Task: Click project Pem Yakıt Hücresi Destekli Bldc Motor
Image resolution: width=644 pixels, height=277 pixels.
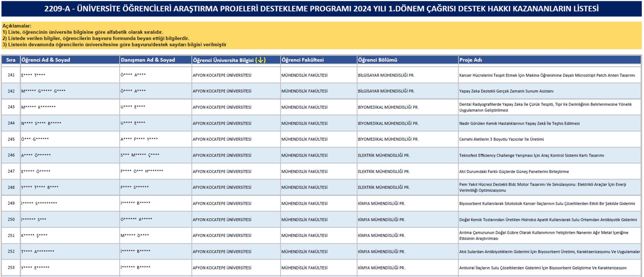Action: [543, 187]
